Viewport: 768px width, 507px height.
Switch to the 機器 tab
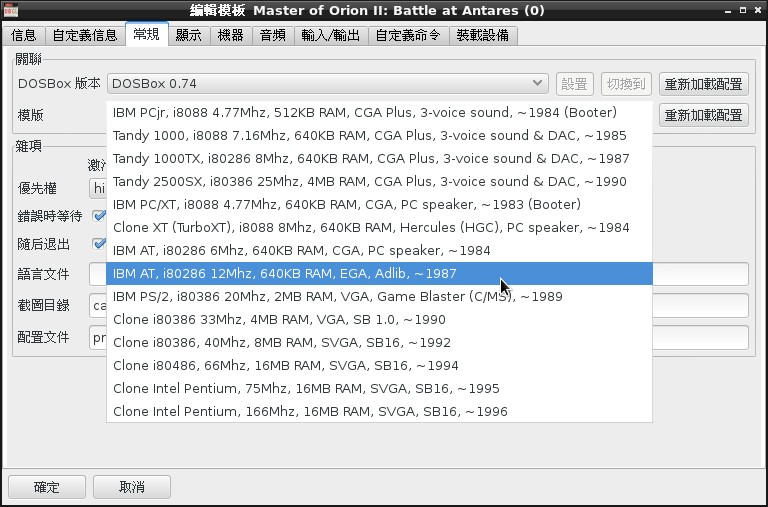[231, 35]
